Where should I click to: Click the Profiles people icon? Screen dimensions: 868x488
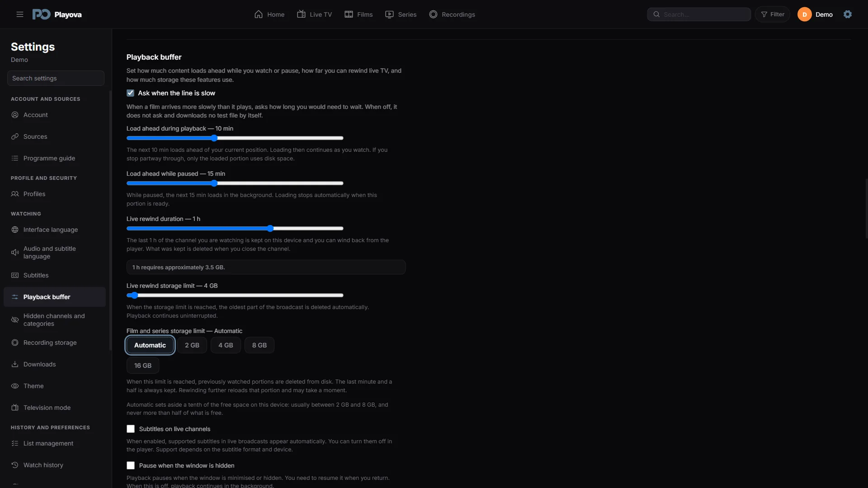pos(15,194)
